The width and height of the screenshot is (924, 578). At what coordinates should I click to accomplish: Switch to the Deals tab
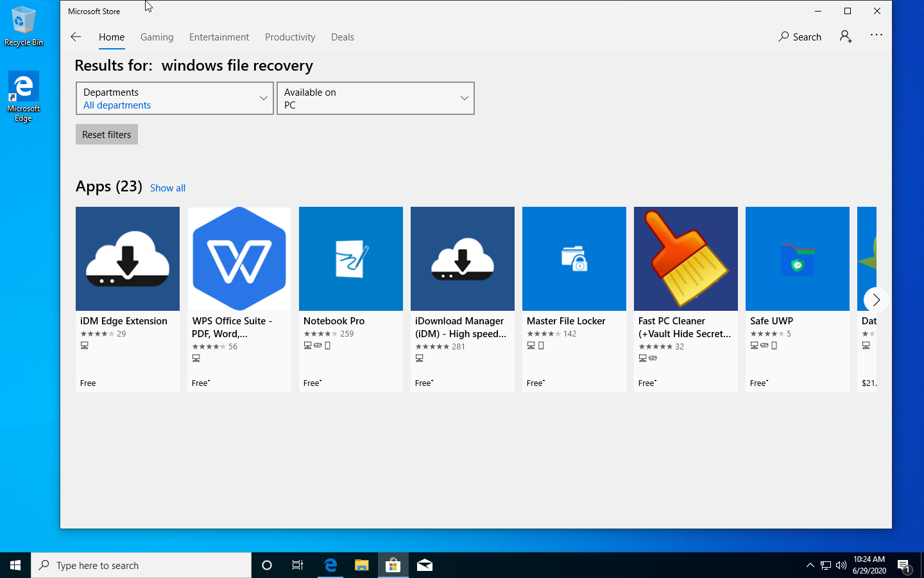pyautogui.click(x=343, y=37)
